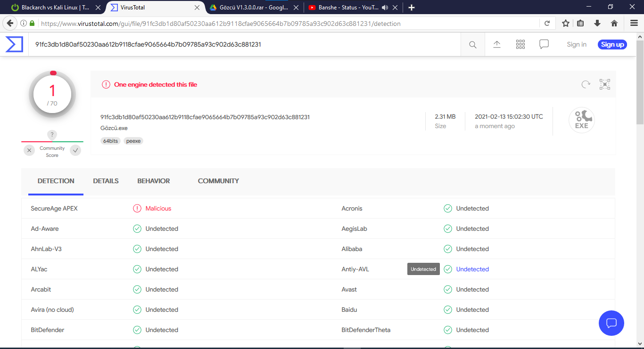
Task: Click the Avast engine name
Action: point(349,289)
